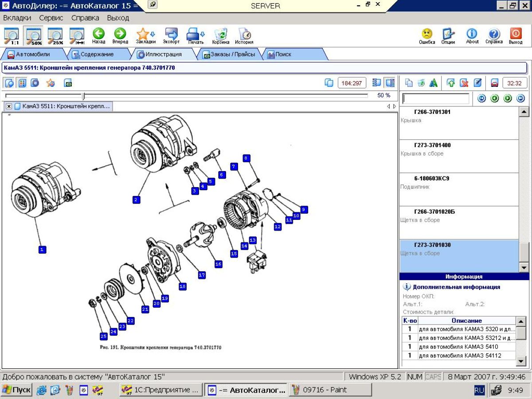Click the red X delete icon in parts panel
This screenshot has width=532, height=399.
464,83
